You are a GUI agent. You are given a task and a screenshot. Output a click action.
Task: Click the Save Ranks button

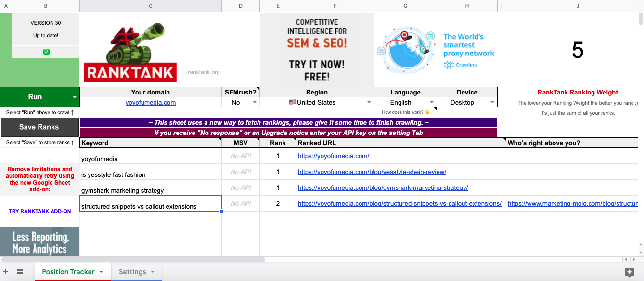[39, 127]
